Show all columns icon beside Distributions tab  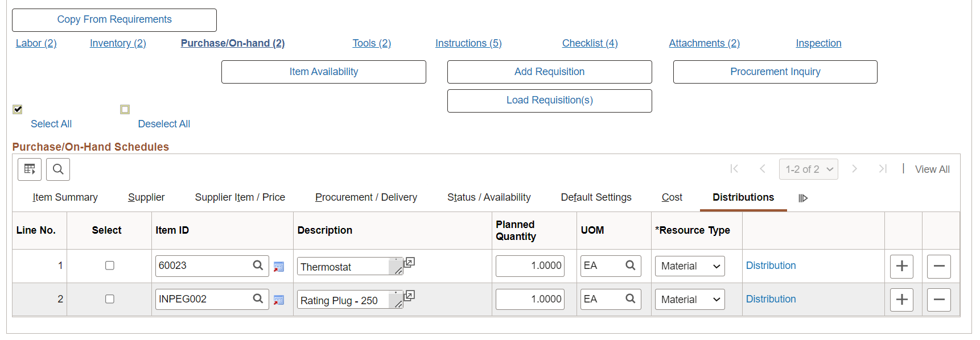(803, 198)
